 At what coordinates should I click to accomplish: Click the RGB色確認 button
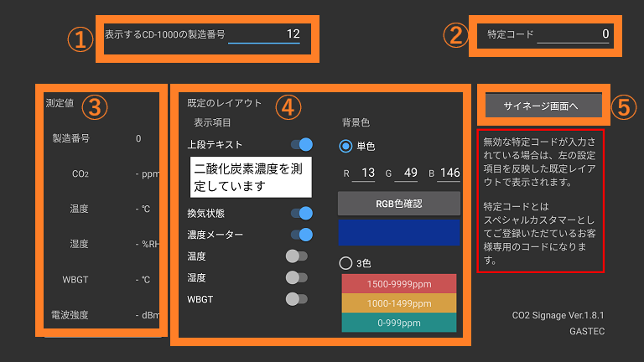click(399, 204)
